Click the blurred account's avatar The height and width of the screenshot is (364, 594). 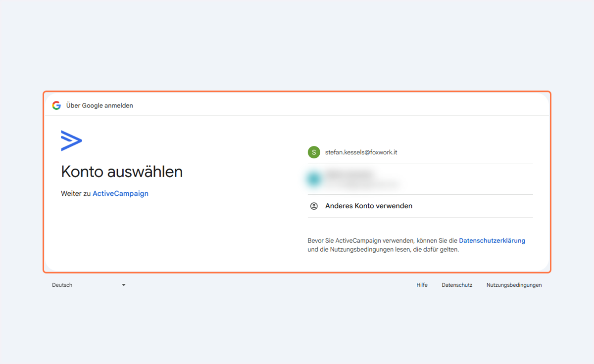pyautogui.click(x=314, y=179)
